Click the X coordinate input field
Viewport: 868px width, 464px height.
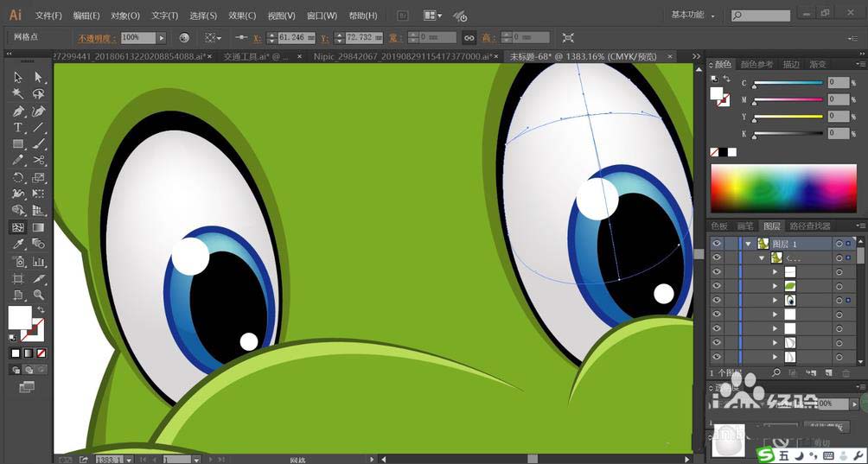pos(297,38)
